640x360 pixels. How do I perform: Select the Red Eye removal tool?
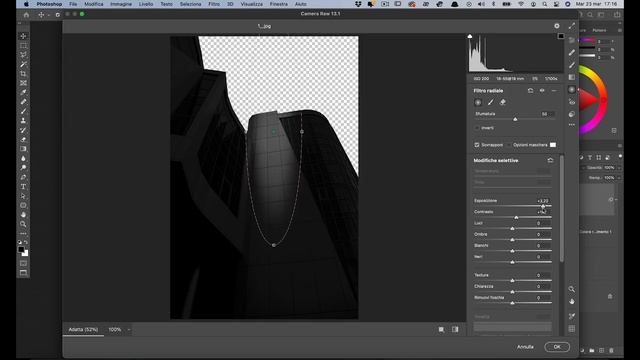(571, 102)
